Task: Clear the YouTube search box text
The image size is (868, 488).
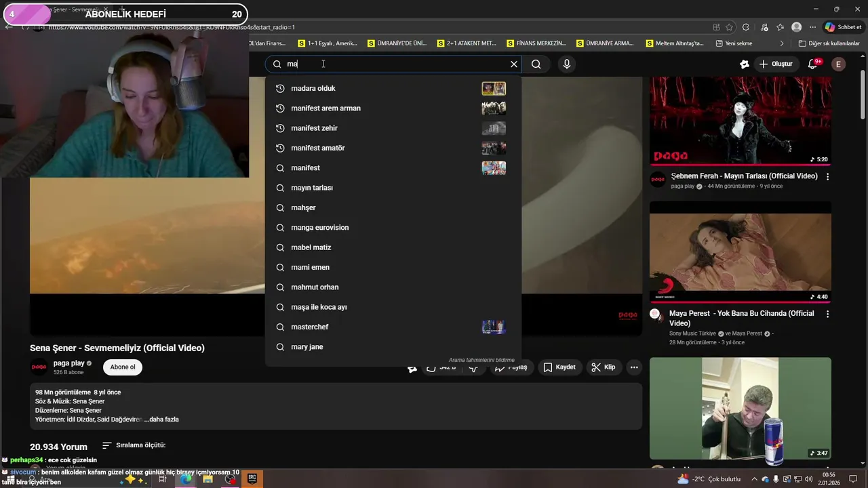Action: 514,64
